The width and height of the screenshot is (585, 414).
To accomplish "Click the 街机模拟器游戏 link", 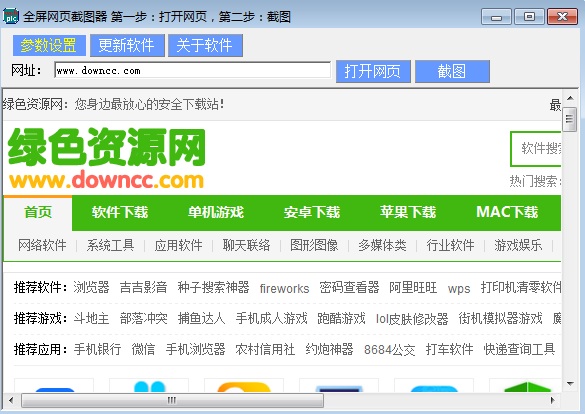I will coord(500,319).
